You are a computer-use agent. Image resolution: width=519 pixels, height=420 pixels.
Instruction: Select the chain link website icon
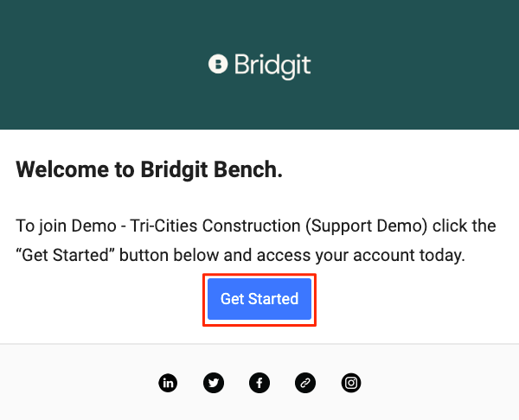pyautogui.click(x=304, y=383)
